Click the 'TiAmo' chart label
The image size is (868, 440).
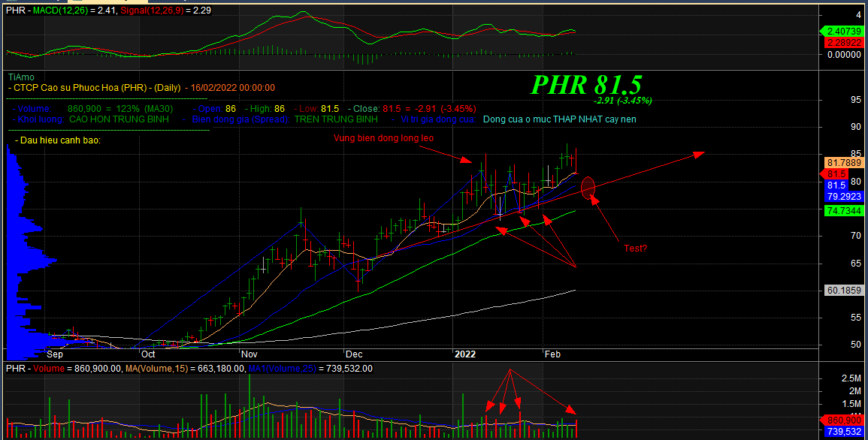pyautogui.click(x=21, y=77)
